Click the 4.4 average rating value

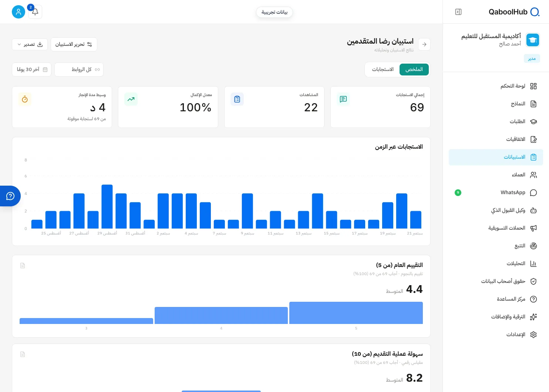click(x=414, y=289)
